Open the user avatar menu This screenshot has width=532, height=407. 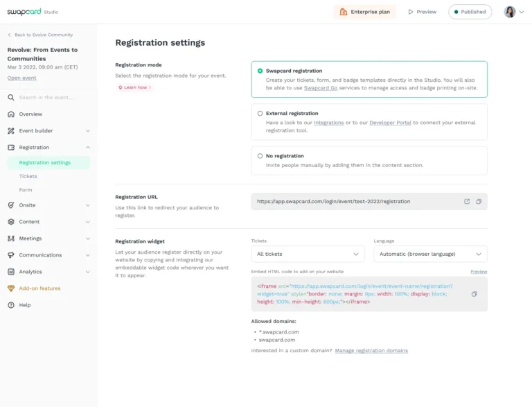coord(510,12)
